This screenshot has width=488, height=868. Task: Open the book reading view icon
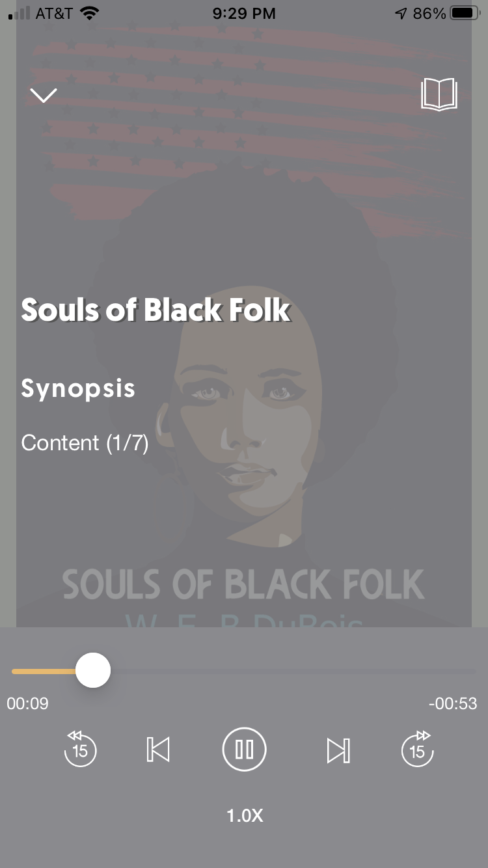(439, 95)
